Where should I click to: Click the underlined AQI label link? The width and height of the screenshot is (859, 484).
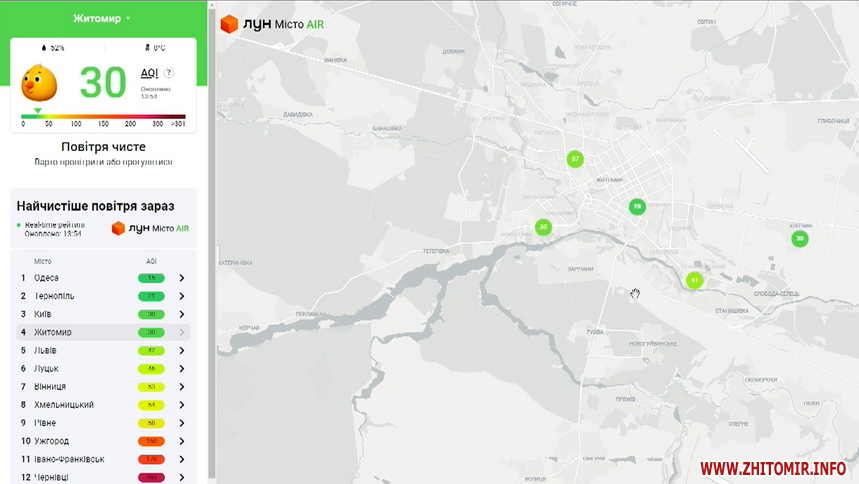149,73
